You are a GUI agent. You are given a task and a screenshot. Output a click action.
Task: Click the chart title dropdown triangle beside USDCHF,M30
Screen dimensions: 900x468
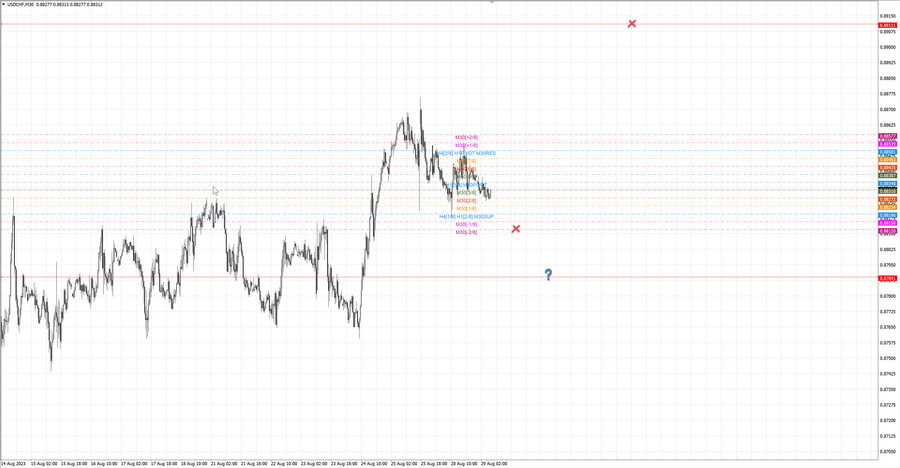tap(3, 4)
